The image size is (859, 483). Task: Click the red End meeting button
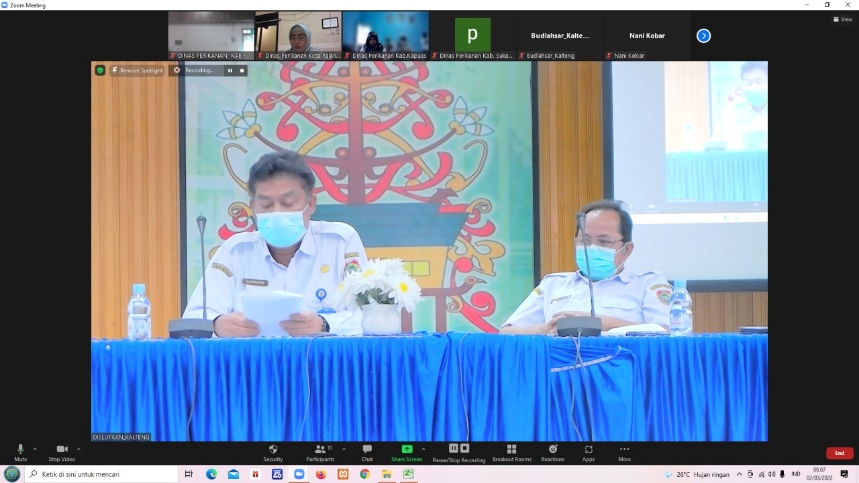(x=839, y=453)
